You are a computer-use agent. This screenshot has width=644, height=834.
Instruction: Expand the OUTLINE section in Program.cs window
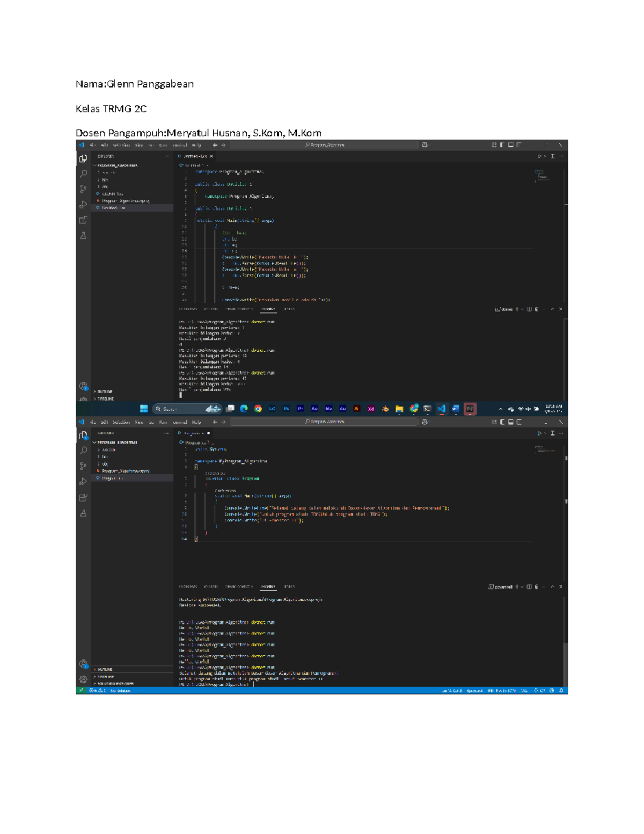[133, 669]
